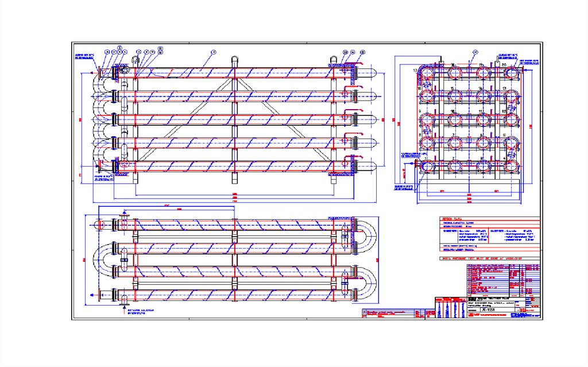This screenshot has width=588, height=367.
Task: Select pipe circle 17 in end view
Action: coord(427,73)
